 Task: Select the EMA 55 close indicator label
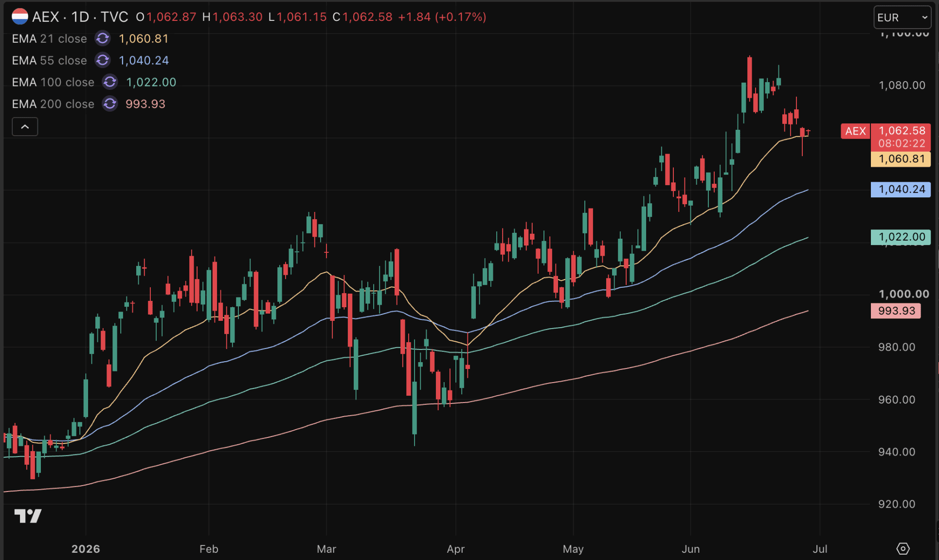50,61
